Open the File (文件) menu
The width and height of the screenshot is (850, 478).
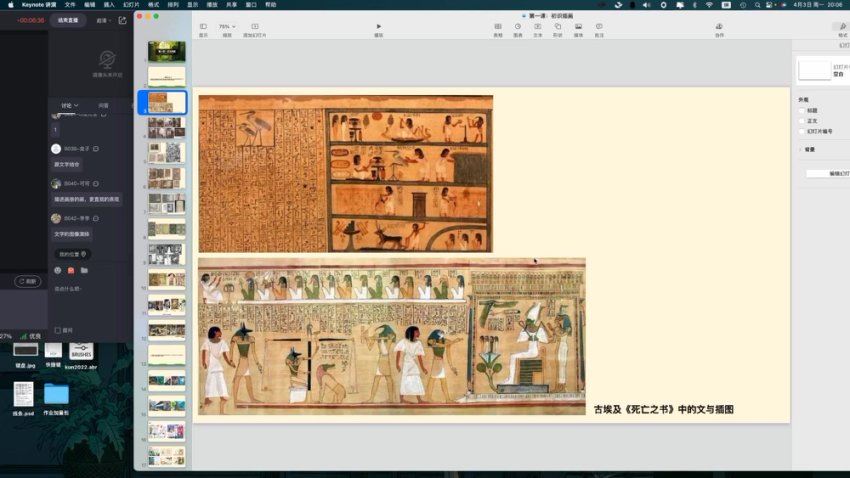pos(70,4)
